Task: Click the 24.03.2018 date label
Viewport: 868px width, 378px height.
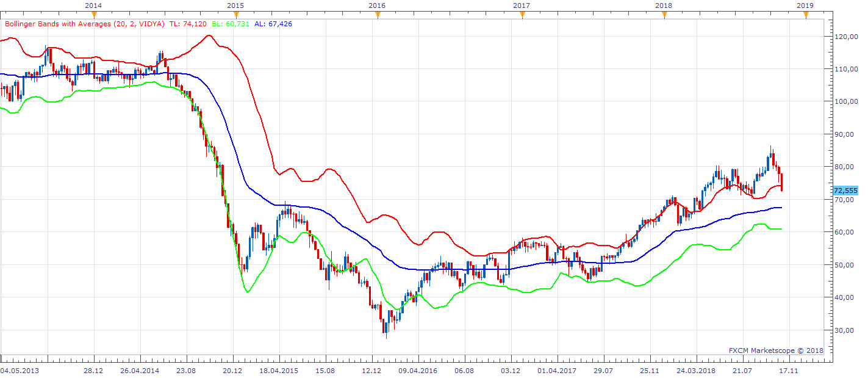Action: coord(696,371)
